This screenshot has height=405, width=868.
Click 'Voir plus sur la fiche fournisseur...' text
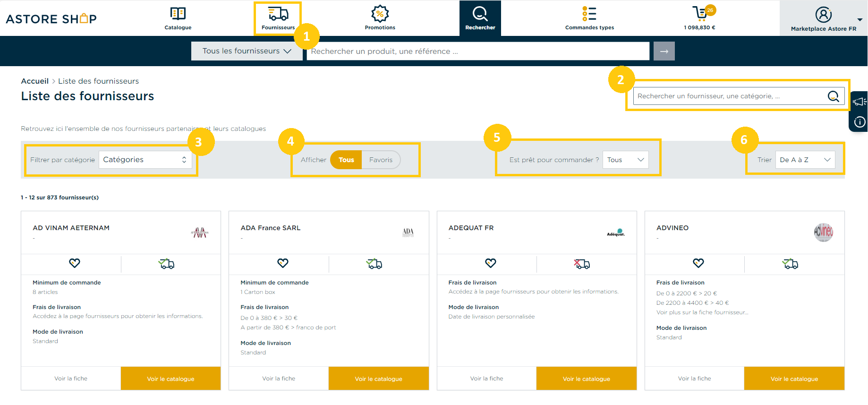coord(702,312)
